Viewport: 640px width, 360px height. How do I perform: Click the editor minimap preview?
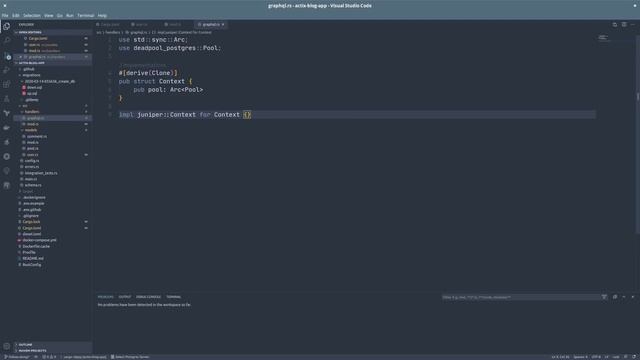pyautogui.click(x=603, y=38)
